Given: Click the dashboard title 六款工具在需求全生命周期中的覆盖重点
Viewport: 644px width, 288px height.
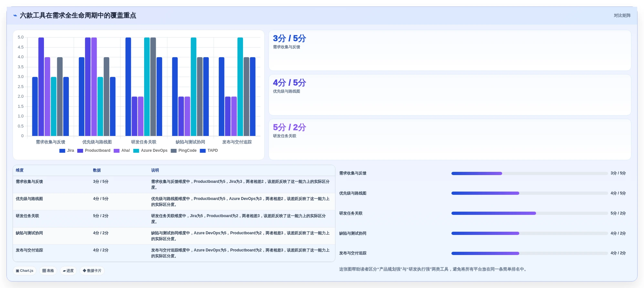Looking at the screenshot, I should point(78,16).
